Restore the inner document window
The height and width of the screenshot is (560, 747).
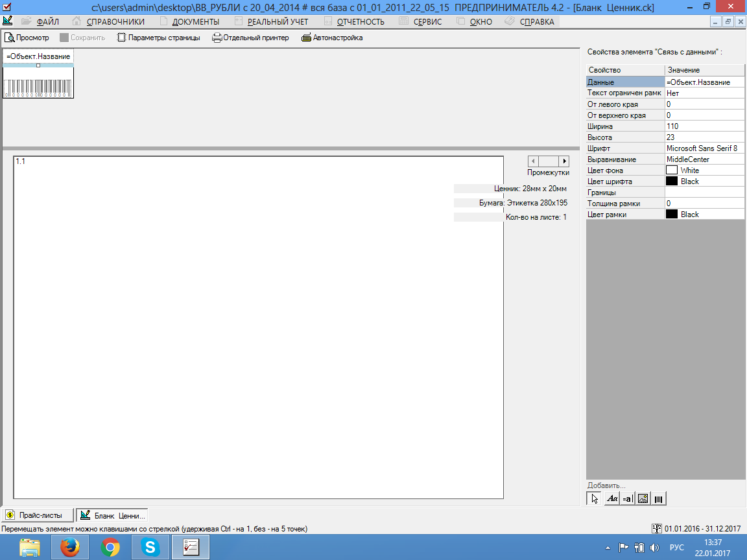click(x=728, y=22)
